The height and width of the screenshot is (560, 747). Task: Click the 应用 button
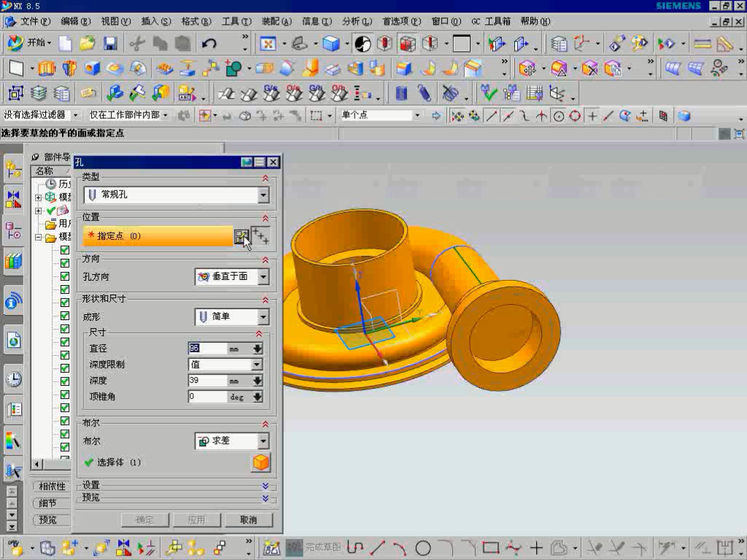tap(197, 520)
